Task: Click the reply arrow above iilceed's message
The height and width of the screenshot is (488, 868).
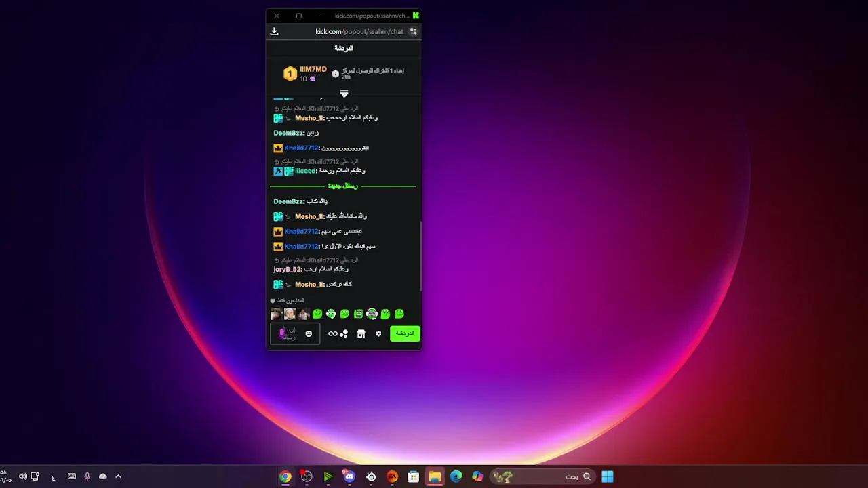Action: click(276, 162)
